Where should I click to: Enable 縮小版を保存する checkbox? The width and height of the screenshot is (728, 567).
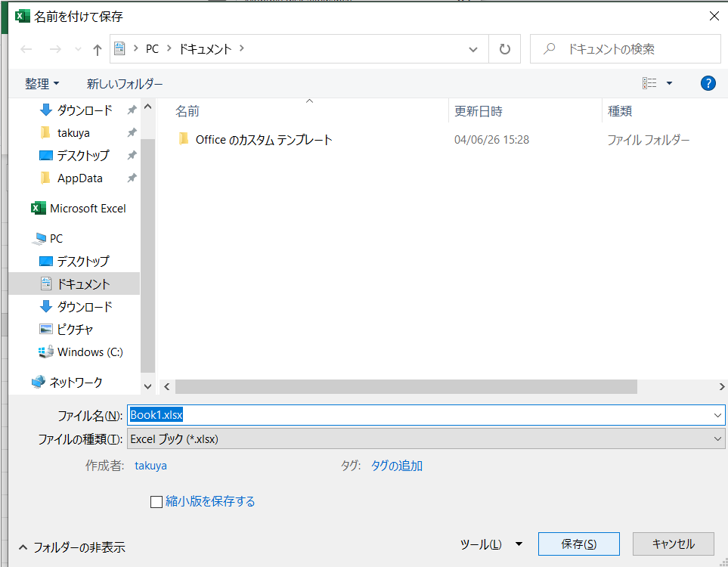[x=156, y=501]
